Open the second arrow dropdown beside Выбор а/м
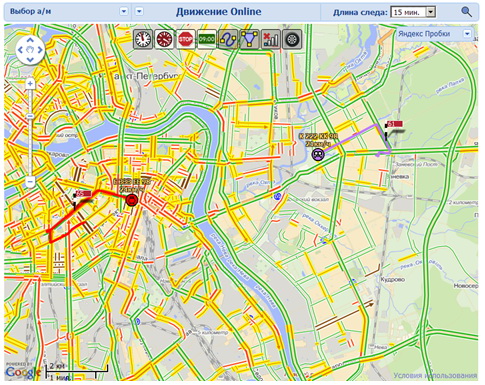The height and width of the screenshot is (385, 485). click(139, 11)
